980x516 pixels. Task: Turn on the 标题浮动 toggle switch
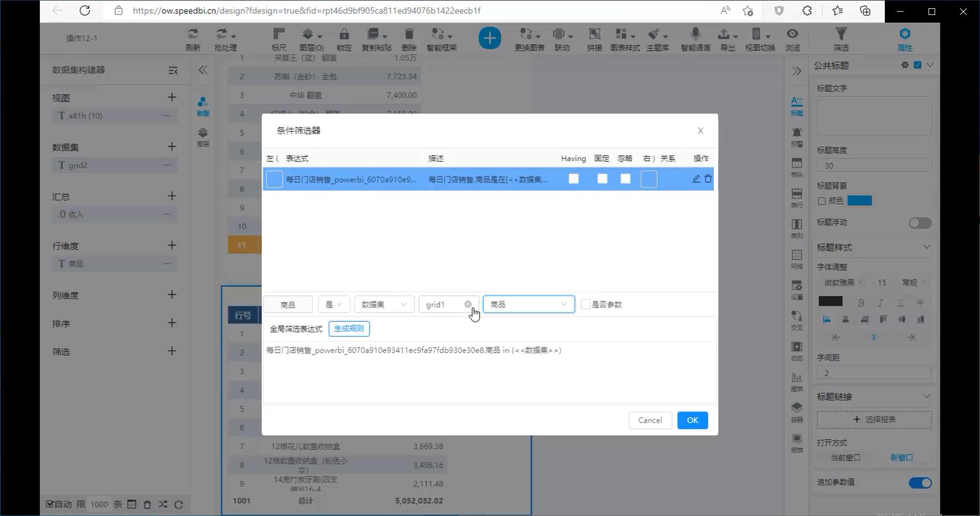point(920,222)
